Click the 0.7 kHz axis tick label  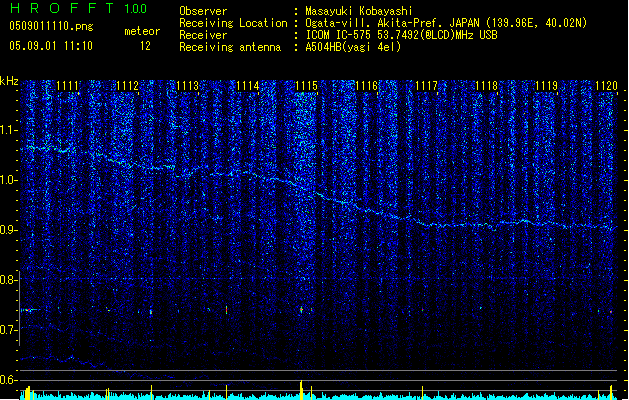point(9,330)
